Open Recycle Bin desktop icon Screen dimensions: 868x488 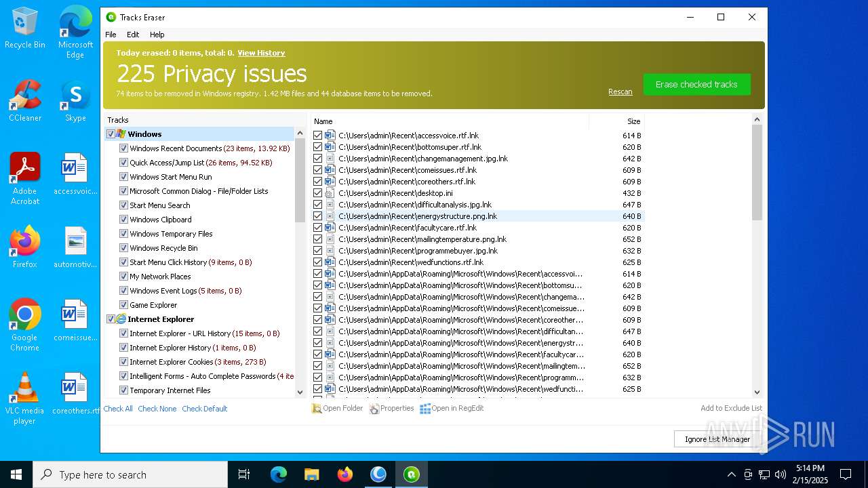pyautogui.click(x=25, y=28)
